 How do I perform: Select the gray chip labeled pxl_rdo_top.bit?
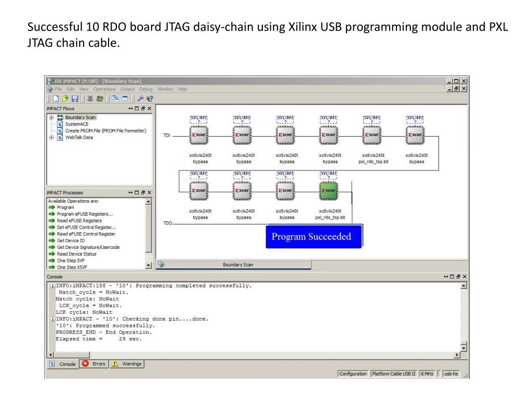click(372, 135)
